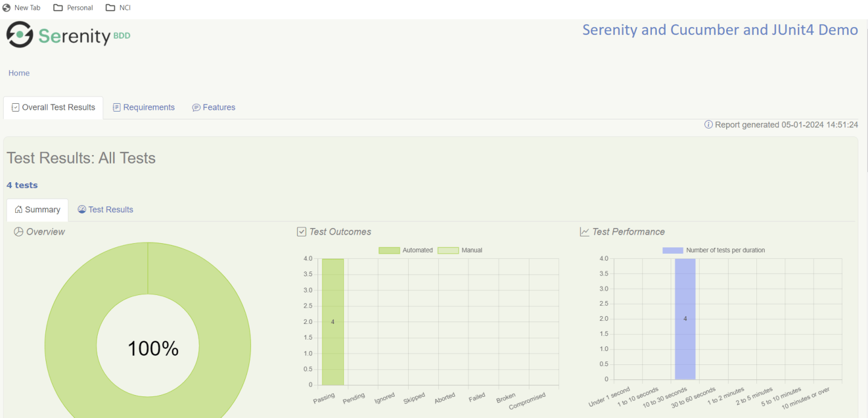Select the Overall Test Results tab
Image resolution: width=868 pixels, height=418 pixels.
[x=53, y=107]
